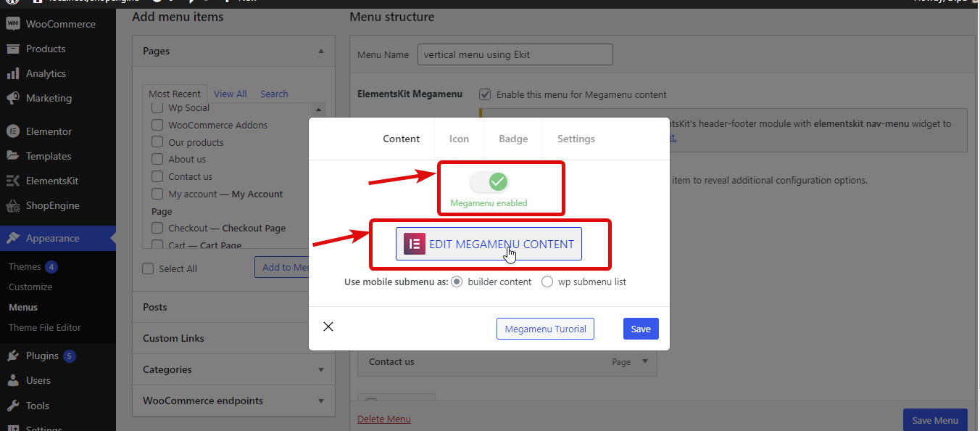Click the Add to Menu button
The image size is (980, 431).
[x=282, y=267]
